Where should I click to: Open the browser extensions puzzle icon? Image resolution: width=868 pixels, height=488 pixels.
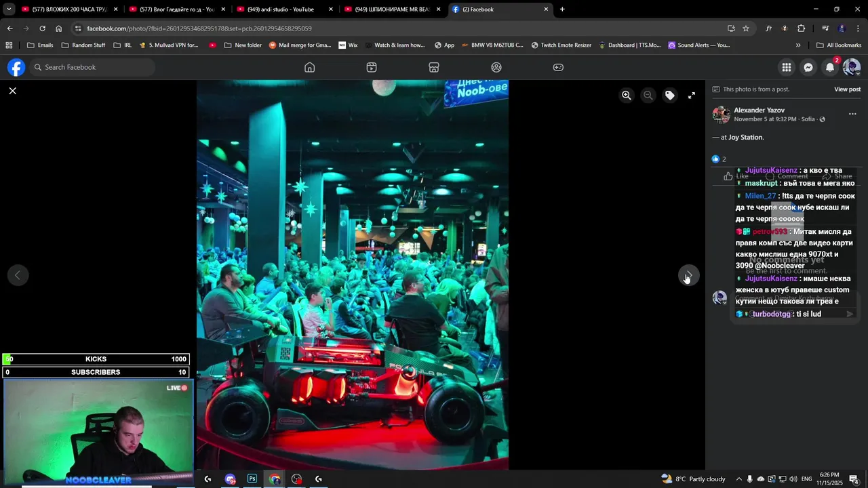click(x=801, y=28)
